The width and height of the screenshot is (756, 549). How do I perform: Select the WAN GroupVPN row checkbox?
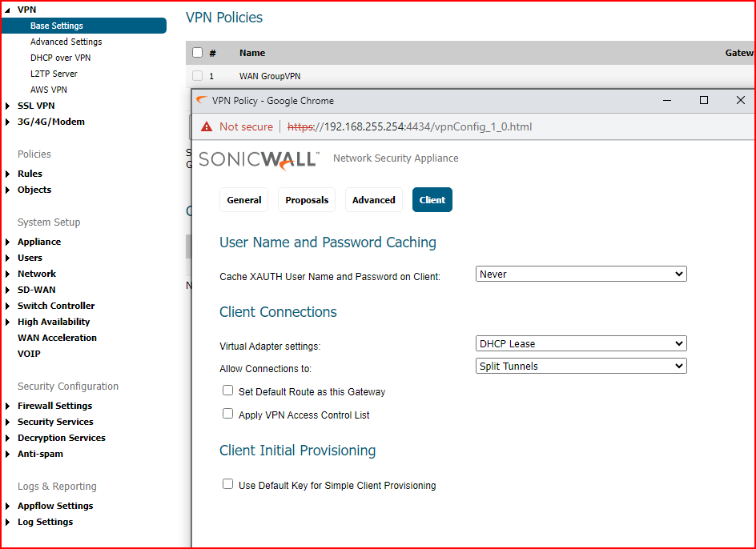point(197,76)
